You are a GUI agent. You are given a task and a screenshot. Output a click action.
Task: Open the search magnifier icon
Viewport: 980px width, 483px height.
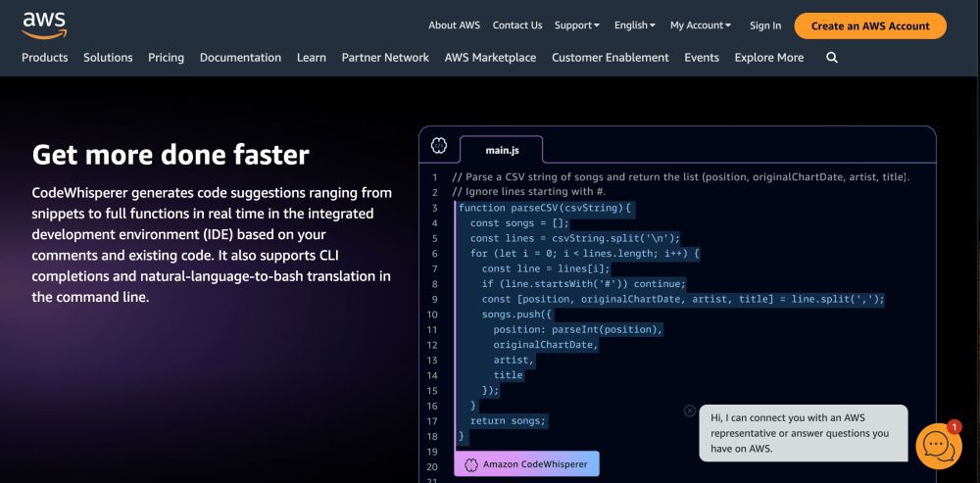coord(832,58)
